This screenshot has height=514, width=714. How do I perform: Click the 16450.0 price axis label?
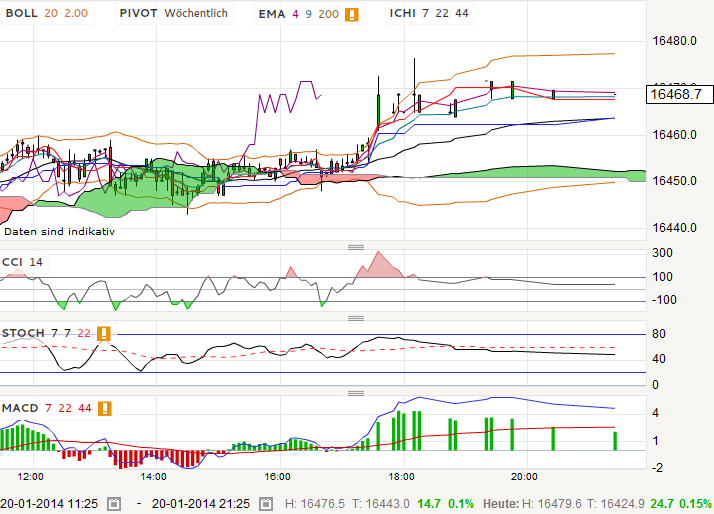[x=674, y=181]
